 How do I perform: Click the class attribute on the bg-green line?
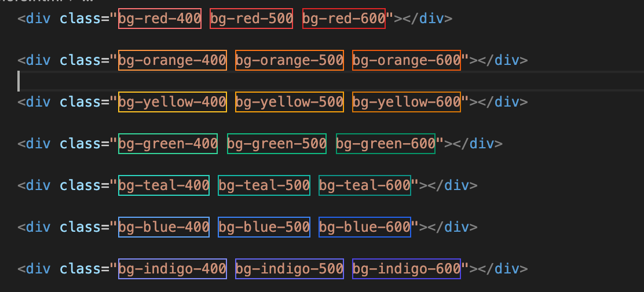tap(80, 144)
